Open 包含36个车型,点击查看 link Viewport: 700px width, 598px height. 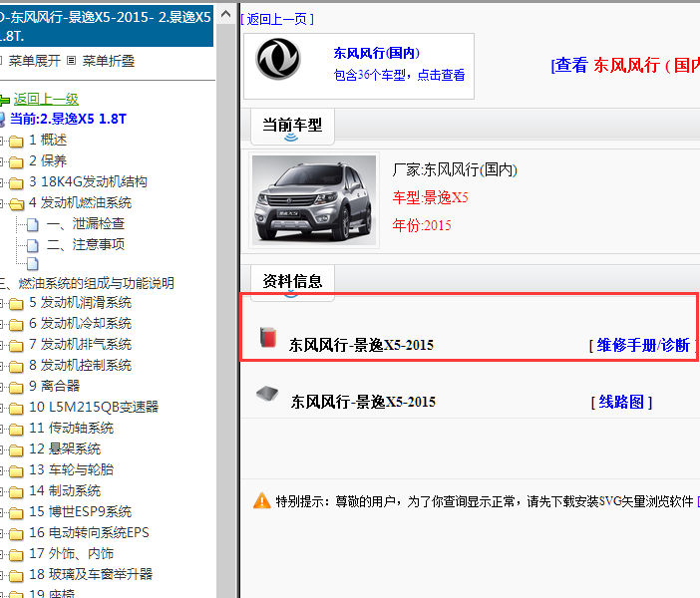pos(399,75)
